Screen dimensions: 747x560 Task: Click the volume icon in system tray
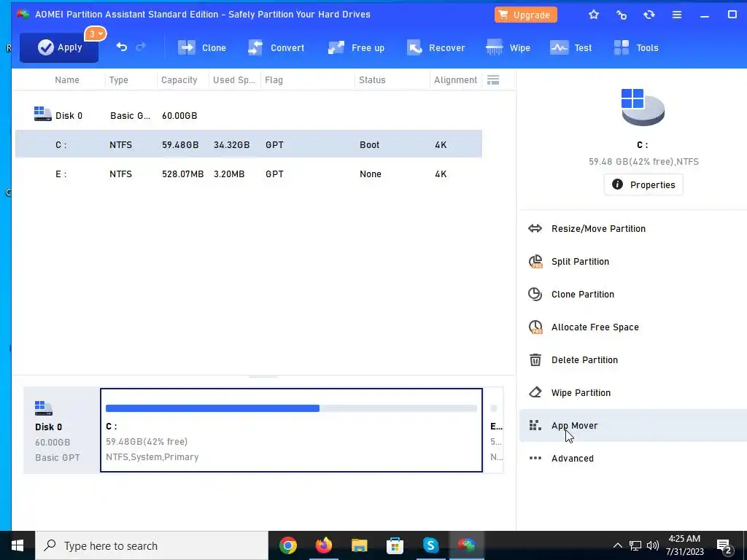point(653,545)
